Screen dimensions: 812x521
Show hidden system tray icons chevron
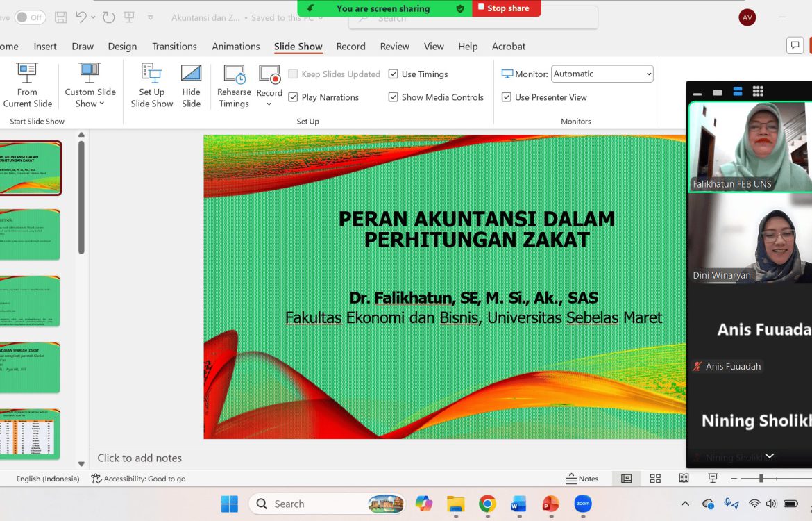pos(685,504)
